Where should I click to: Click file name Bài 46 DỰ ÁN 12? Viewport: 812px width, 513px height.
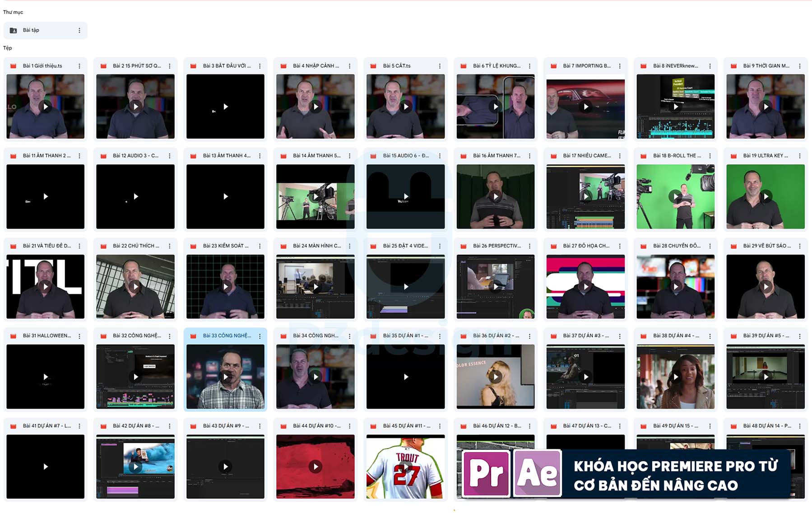point(497,426)
